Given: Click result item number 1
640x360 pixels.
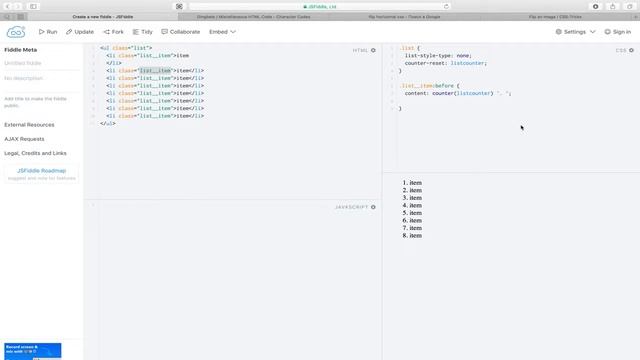Looking at the screenshot, I should pyautogui.click(x=412, y=183).
